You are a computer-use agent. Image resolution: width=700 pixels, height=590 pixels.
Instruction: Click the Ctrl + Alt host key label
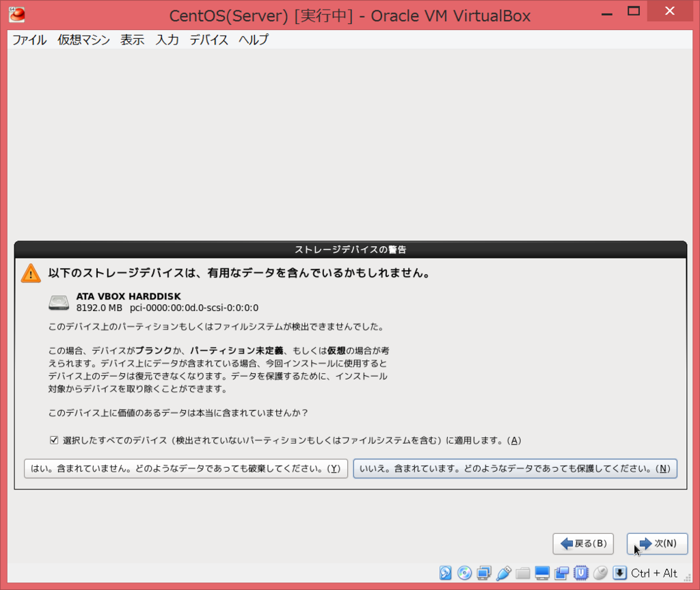(x=654, y=573)
